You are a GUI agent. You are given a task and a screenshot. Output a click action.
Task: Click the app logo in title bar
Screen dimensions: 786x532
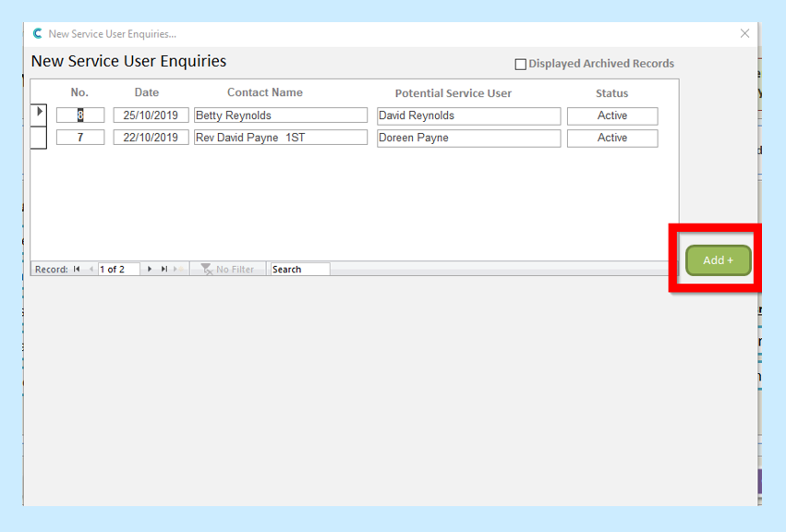[38, 34]
